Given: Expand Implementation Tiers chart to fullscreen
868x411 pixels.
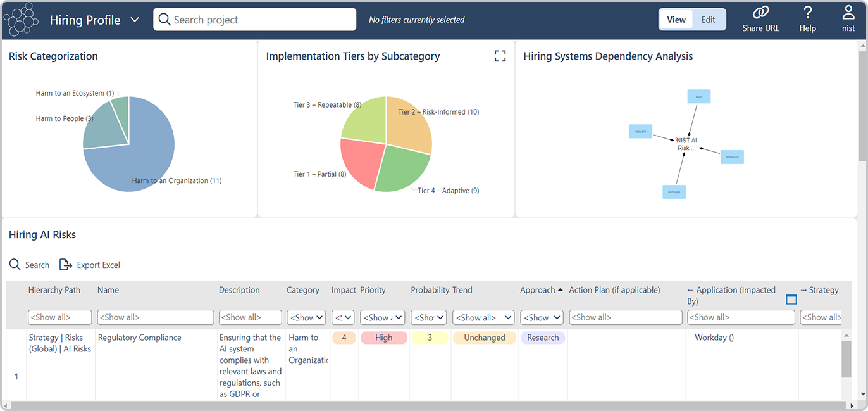Looking at the screenshot, I should tap(500, 56).
